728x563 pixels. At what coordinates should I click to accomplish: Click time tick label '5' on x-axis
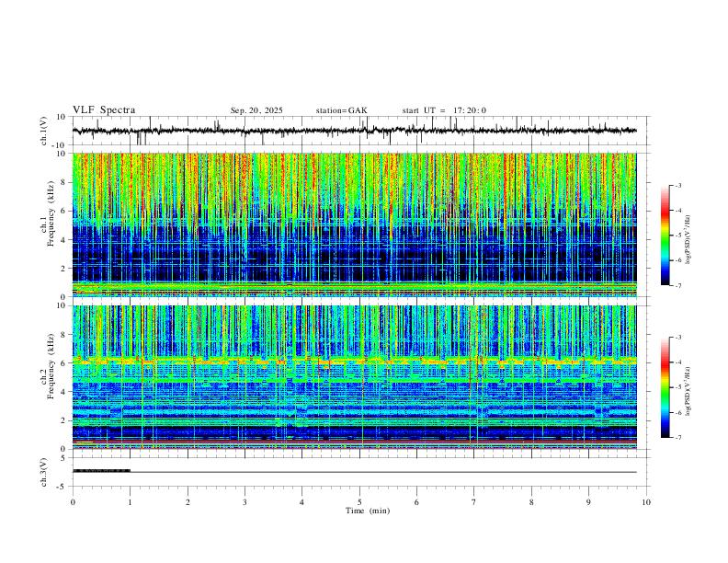tap(359, 502)
